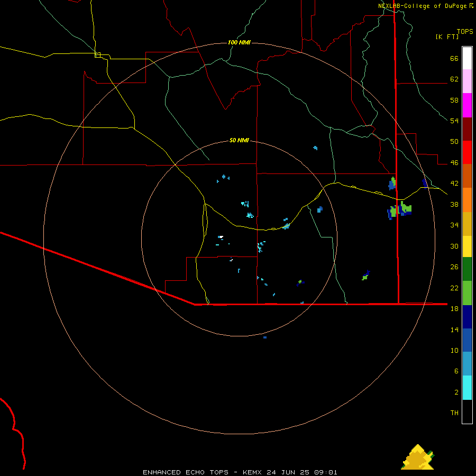Click the 38 value on the scale
This screenshot has height=476, width=476.
coord(454,204)
